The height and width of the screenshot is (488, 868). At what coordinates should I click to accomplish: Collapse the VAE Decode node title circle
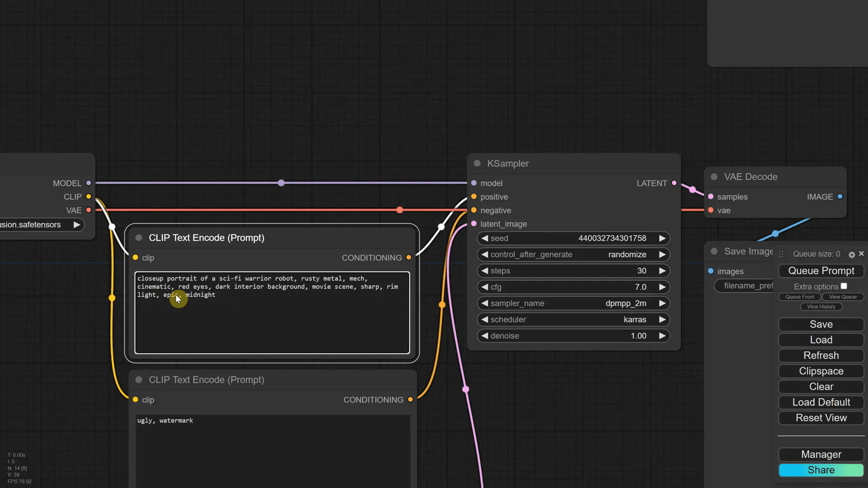(714, 177)
